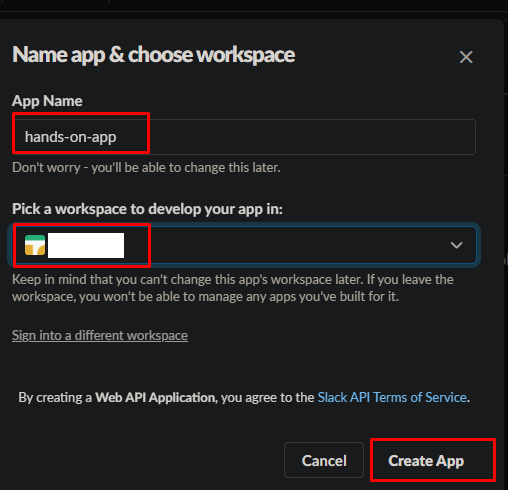
Task: Click the Cancel button
Action: point(324,460)
